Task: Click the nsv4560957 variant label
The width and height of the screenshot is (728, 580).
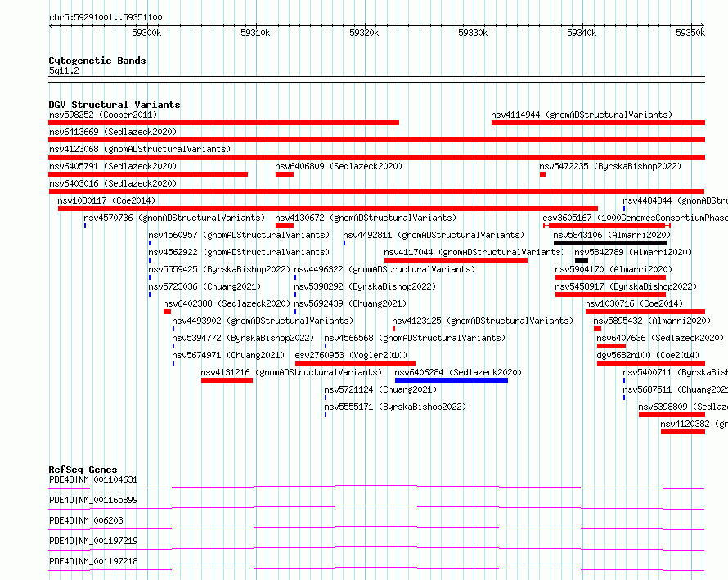Action: pyautogui.click(x=239, y=235)
